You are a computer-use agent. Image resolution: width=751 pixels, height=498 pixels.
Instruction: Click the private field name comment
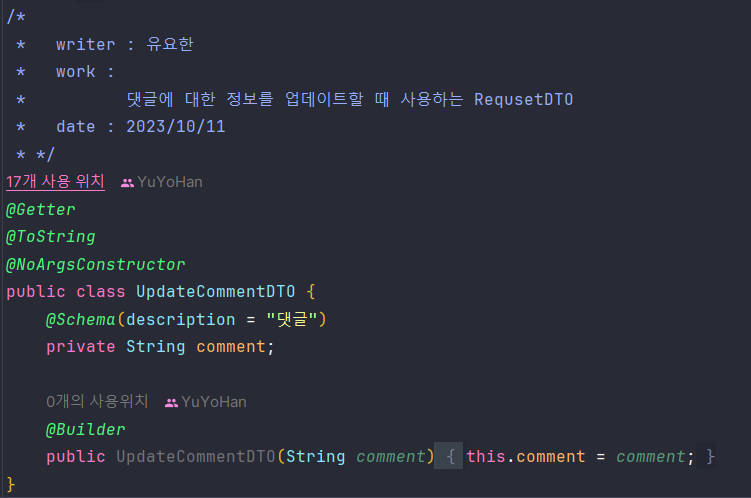coord(231,347)
